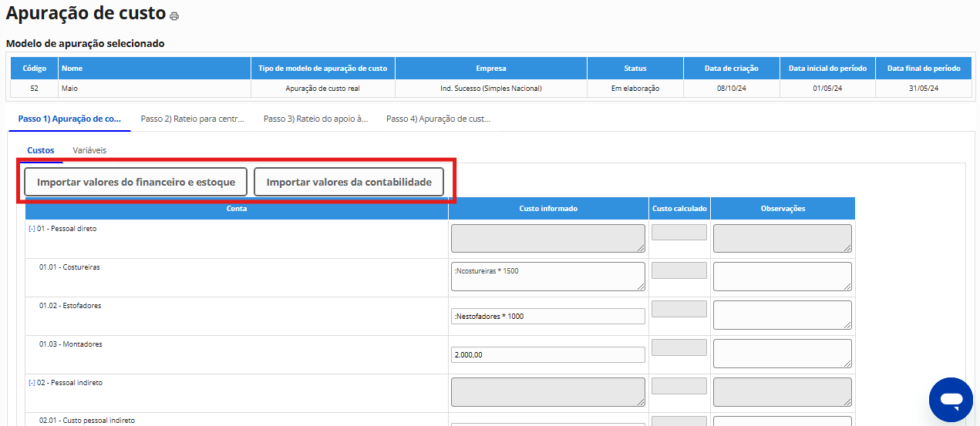Click the Empresa column header
Image resolution: width=980 pixels, height=426 pixels.
pos(491,69)
